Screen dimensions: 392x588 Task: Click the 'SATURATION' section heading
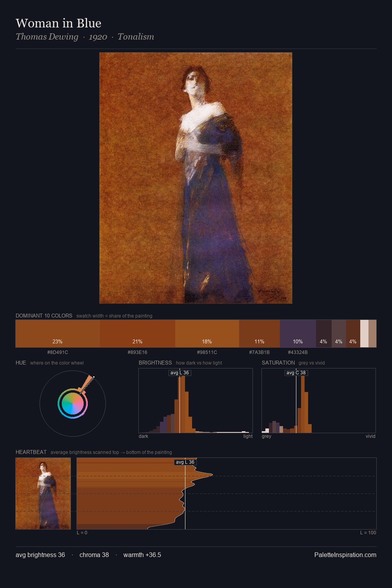tap(278, 363)
